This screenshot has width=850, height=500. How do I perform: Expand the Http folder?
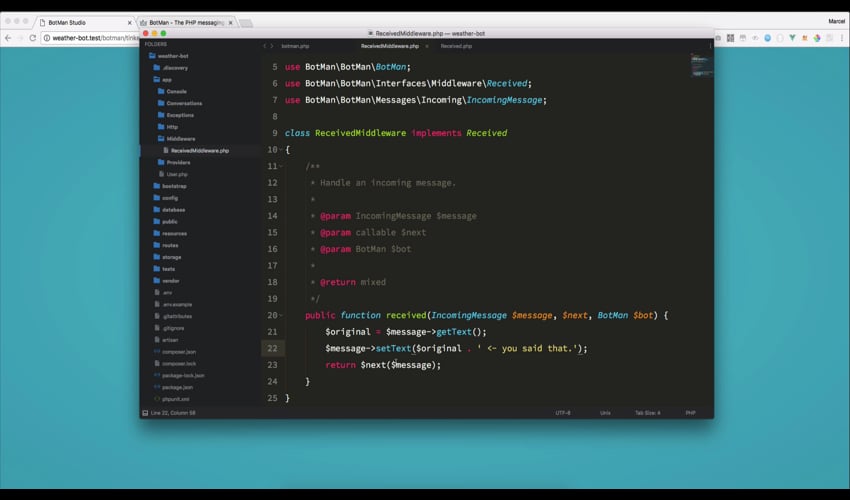168,127
